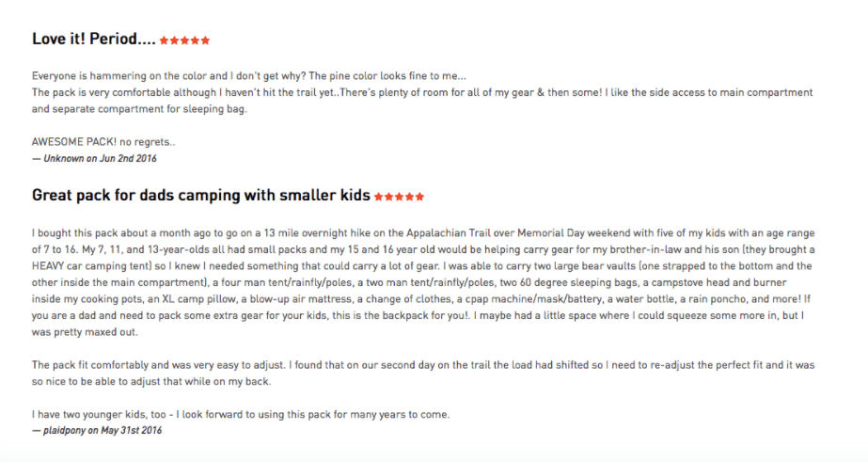Click the 'Great pack for dads camping with smaller kids' heading
Screen dimensions: 868x462
coord(201,196)
